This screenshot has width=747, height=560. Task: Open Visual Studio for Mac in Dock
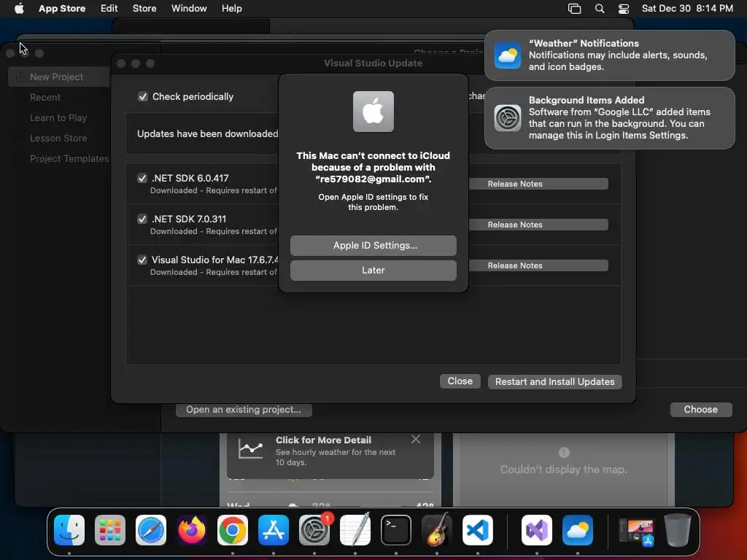point(537,530)
